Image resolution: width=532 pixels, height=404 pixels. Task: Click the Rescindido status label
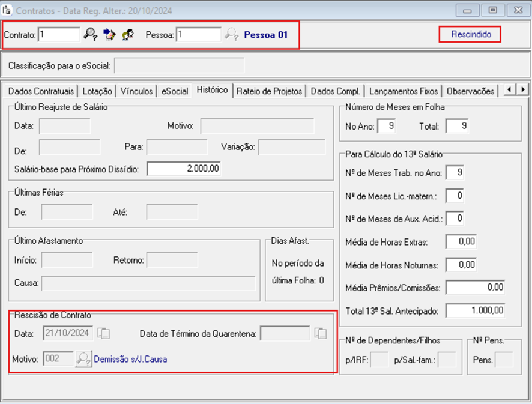coord(471,35)
